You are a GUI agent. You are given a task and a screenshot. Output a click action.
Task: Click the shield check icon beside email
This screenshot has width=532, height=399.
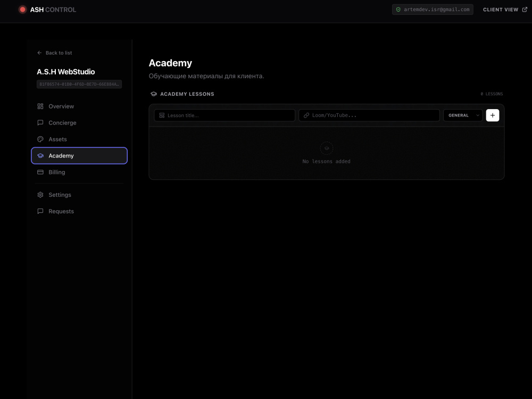[398, 10]
